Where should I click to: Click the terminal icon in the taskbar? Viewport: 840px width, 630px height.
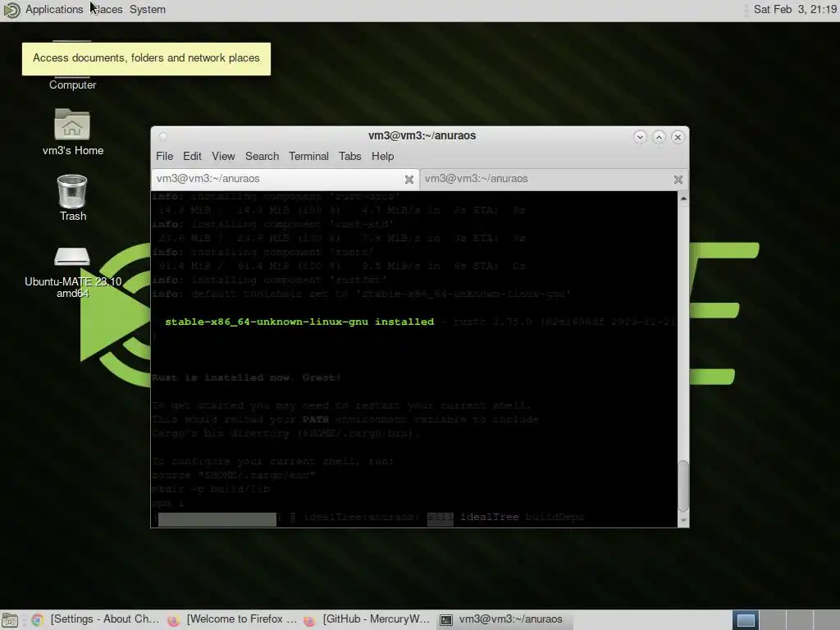pos(446,620)
